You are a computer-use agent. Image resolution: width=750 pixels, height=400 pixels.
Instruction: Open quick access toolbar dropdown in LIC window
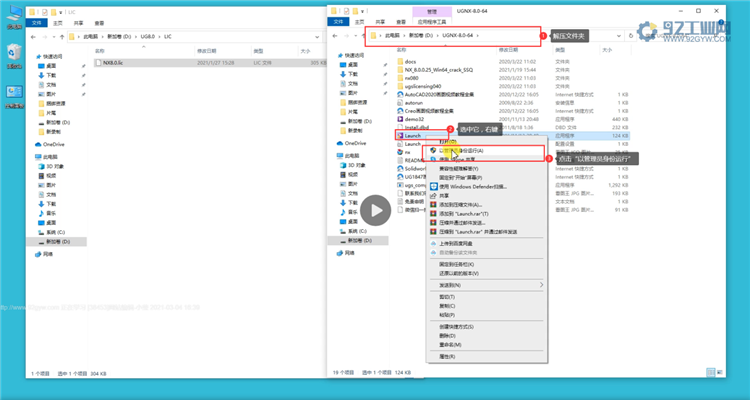[x=61, y=12]
